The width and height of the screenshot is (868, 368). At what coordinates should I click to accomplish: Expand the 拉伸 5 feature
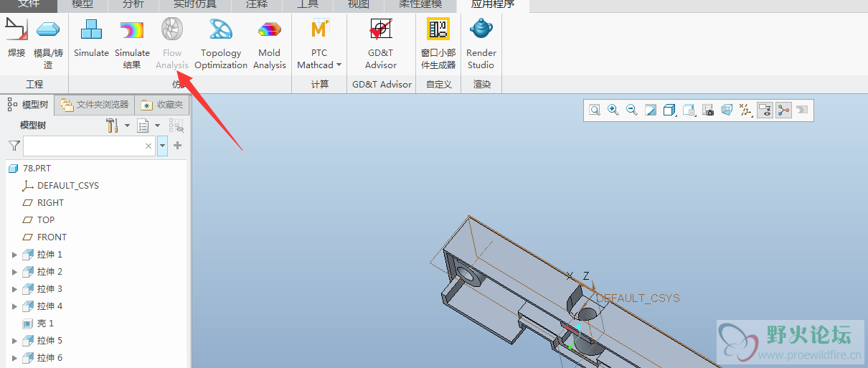click(x=14, y=341)
